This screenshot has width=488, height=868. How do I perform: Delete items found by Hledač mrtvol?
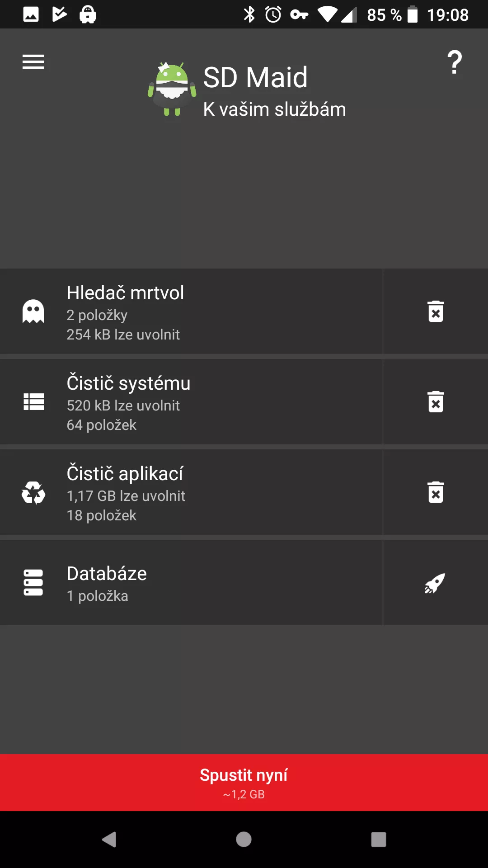click(436, 311)
